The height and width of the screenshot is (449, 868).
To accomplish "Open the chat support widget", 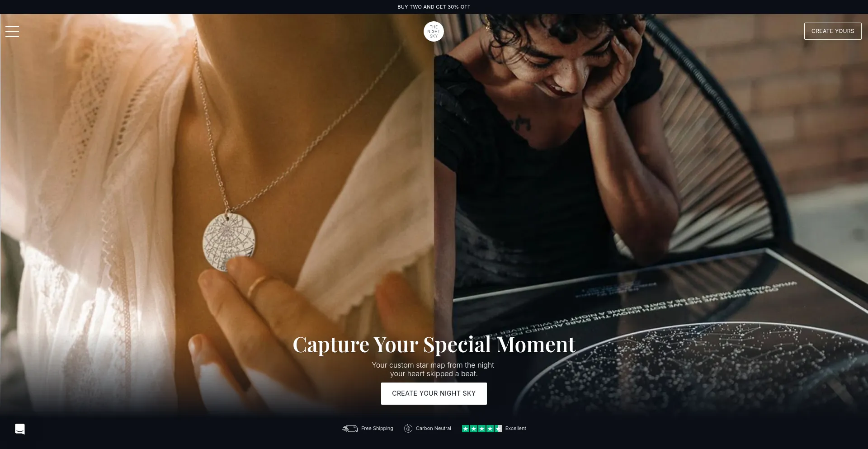I will [20, 429].
